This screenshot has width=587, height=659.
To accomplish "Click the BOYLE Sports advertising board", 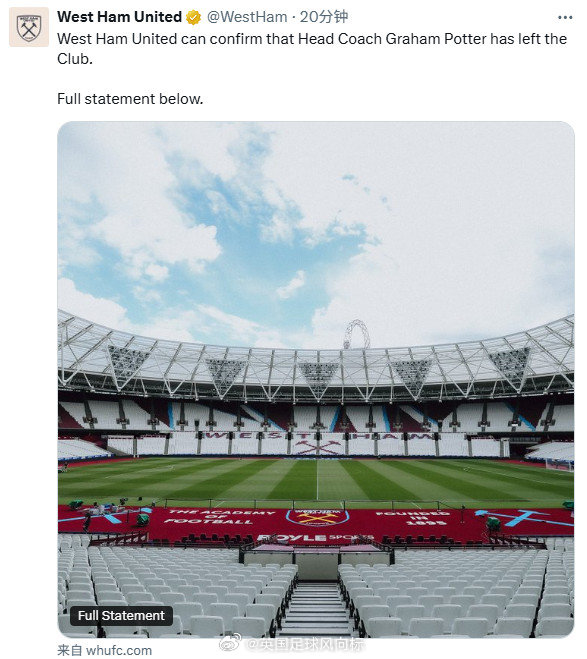I will 315,538.
